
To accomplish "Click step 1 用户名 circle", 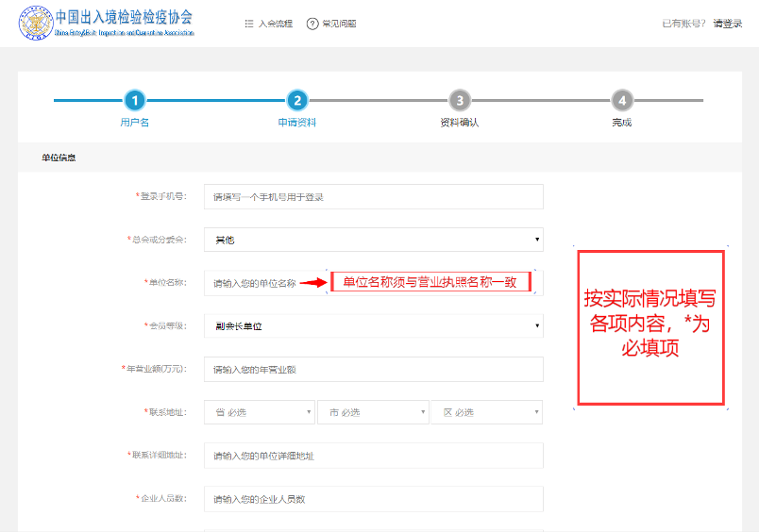I will pyautogui.click(x=135, y=100).
